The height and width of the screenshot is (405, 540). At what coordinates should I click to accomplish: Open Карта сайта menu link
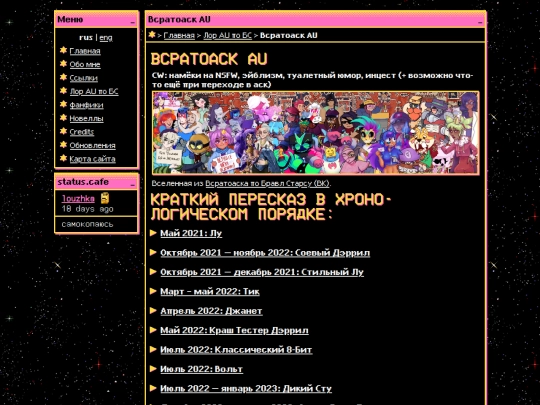(92, 159)
